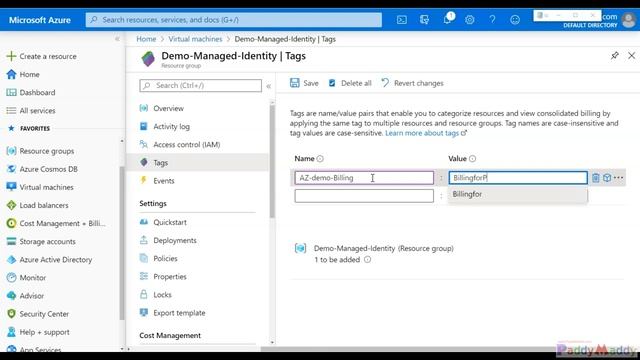Image resolution: width=640 pixels, height=360 pixels.
Task: Open the notifications bell
Action: (447, 19)
